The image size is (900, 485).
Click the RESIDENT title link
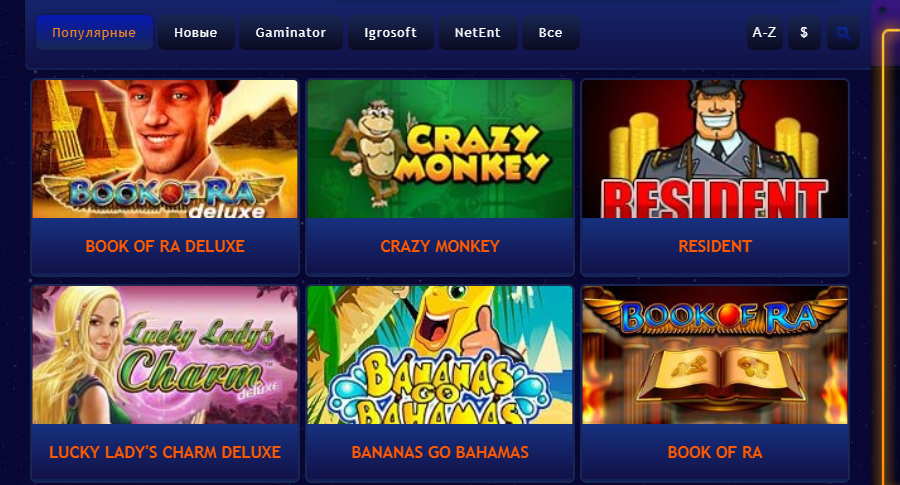click(715, 246)
